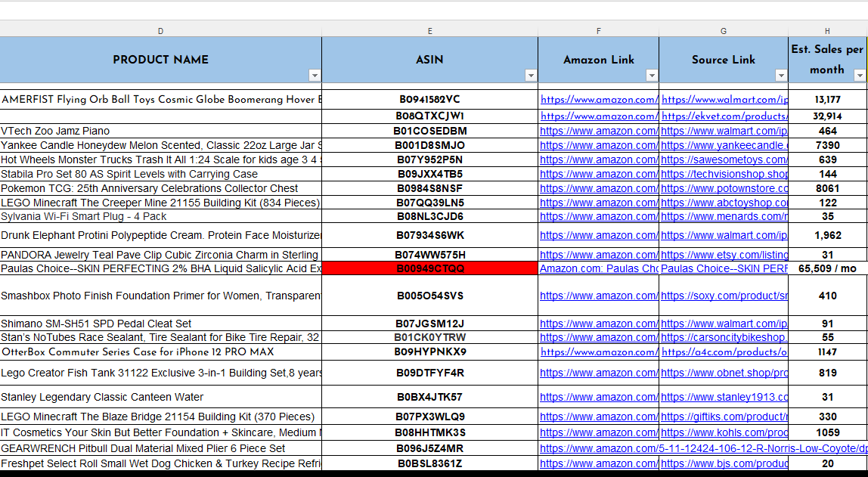Open the sawesometoys.com source link
The height and width of the screenshot is (477, 868).
tap(724, 160)
